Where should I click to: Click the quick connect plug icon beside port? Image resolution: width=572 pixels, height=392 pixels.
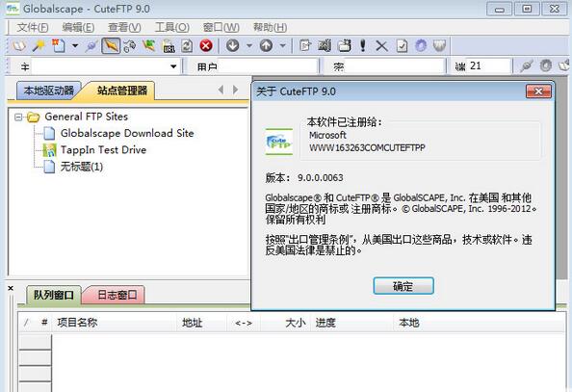pos(526,66)
